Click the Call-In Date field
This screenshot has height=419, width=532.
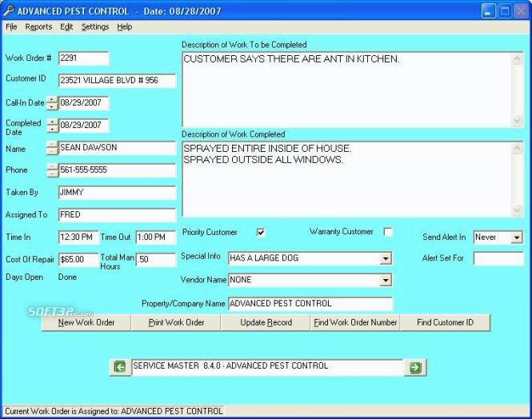click(x=84, y=103)
